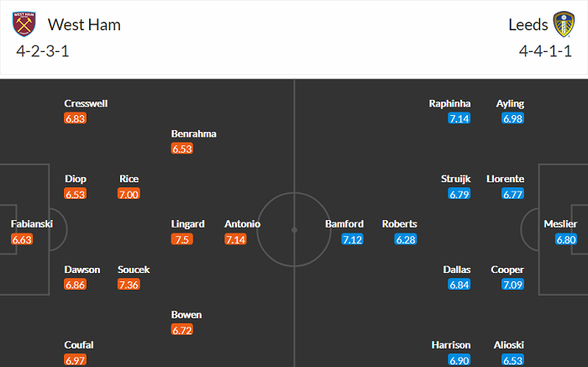Image resolution: width=588 pixels, height=367 pixels.
Task: Click the West Ham 4-2-3-1 formation text
Action: coord(40,50)
